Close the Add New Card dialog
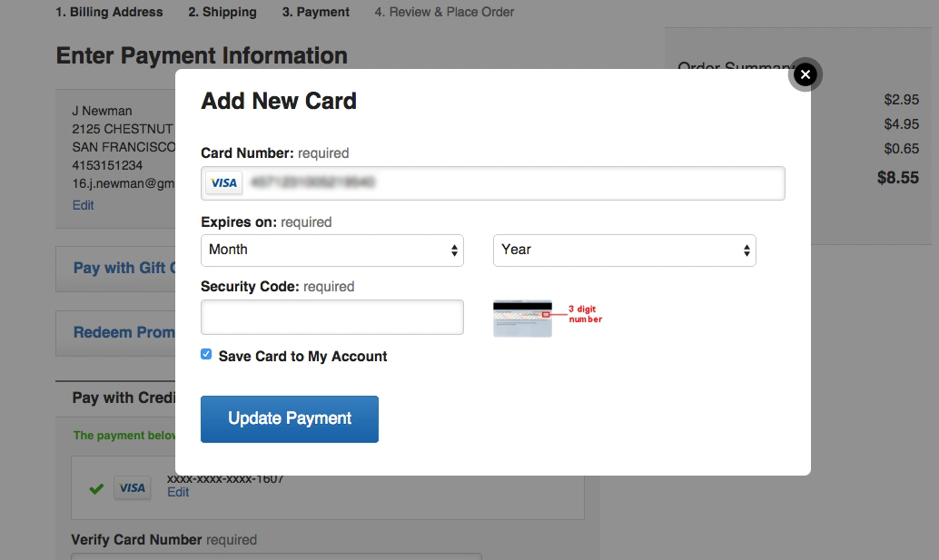 click(x=805, y=74)
